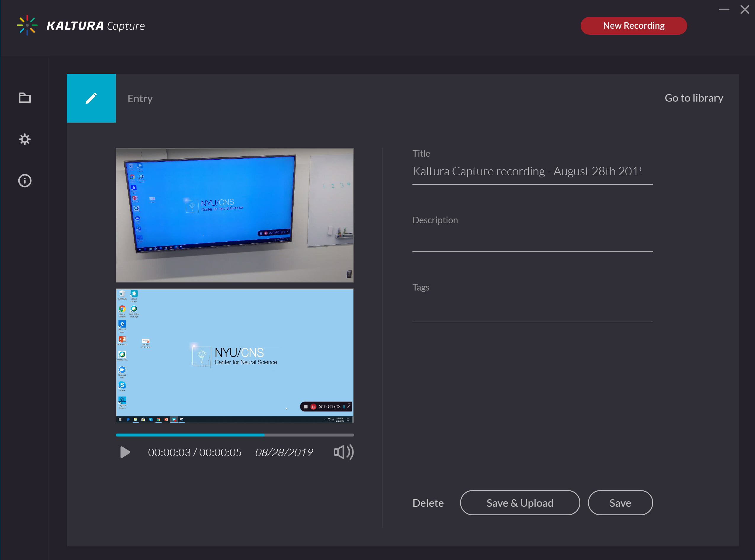Viewport: 755px width, 560px height.
Task: Start a New Recording
Action: (633, 26)
